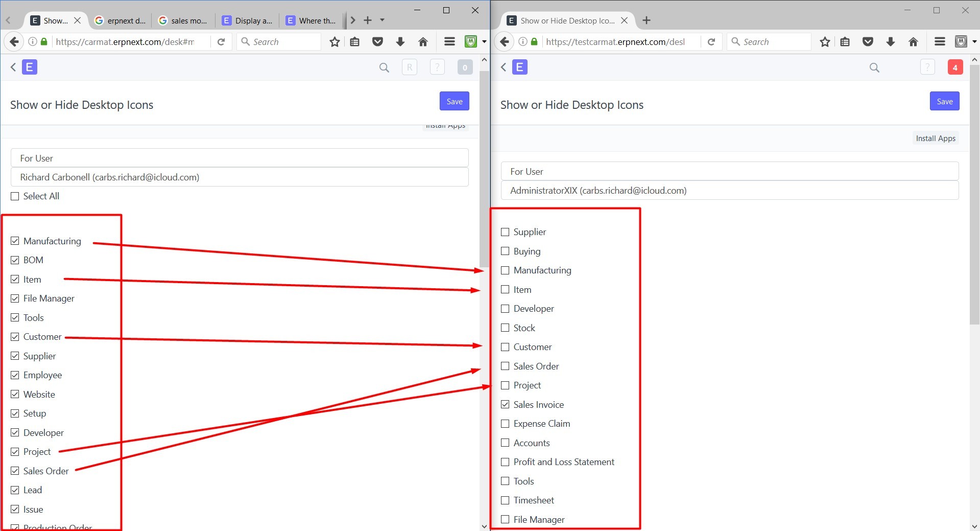Screen dimensions: 980x531
Task: Focus the right browser Search box
Action: point(770,42)
